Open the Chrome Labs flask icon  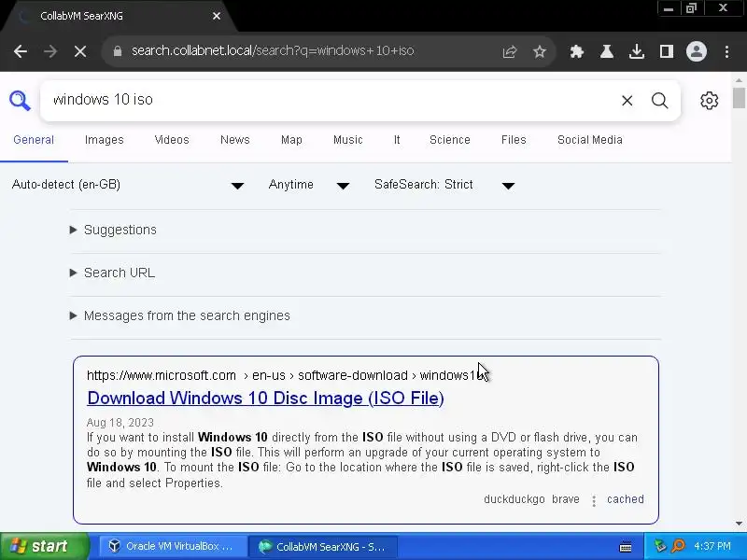click(x=606, y=51)
